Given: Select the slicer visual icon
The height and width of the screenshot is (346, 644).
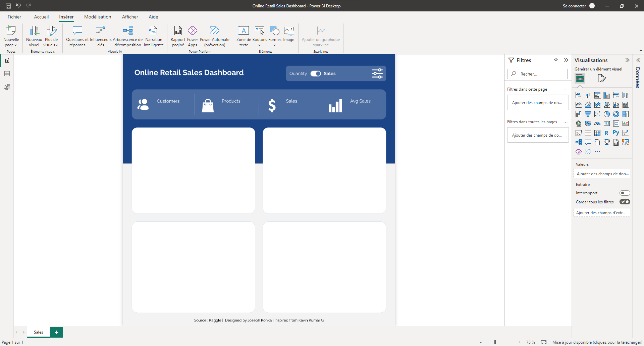Looking at the screenshot, I should 578,133.
